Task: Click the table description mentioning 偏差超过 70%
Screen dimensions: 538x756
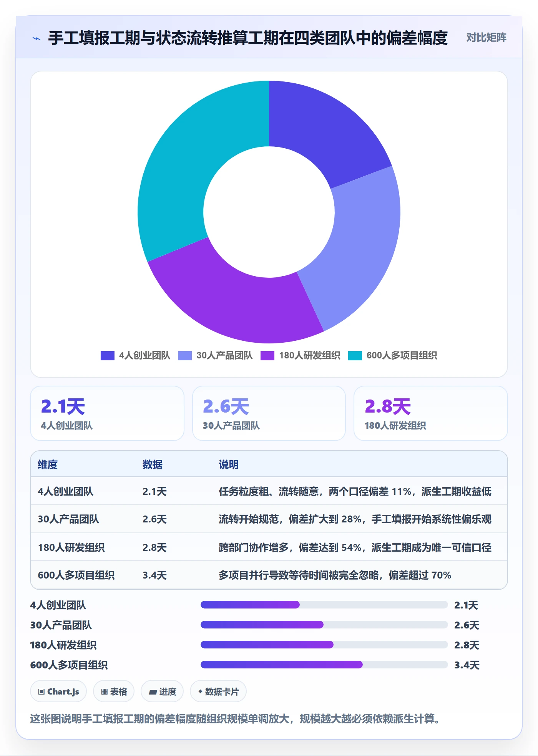Action: pos(335,575)
